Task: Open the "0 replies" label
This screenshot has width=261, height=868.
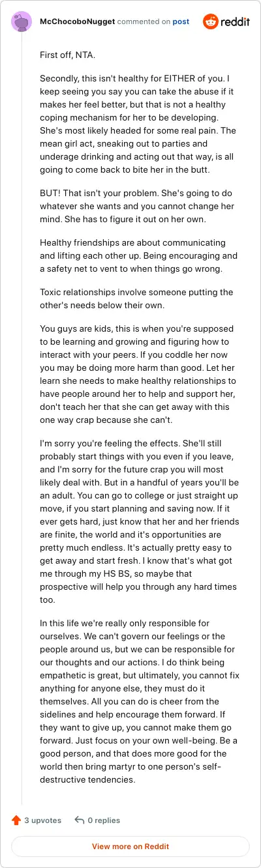Action: pos(104,820)
